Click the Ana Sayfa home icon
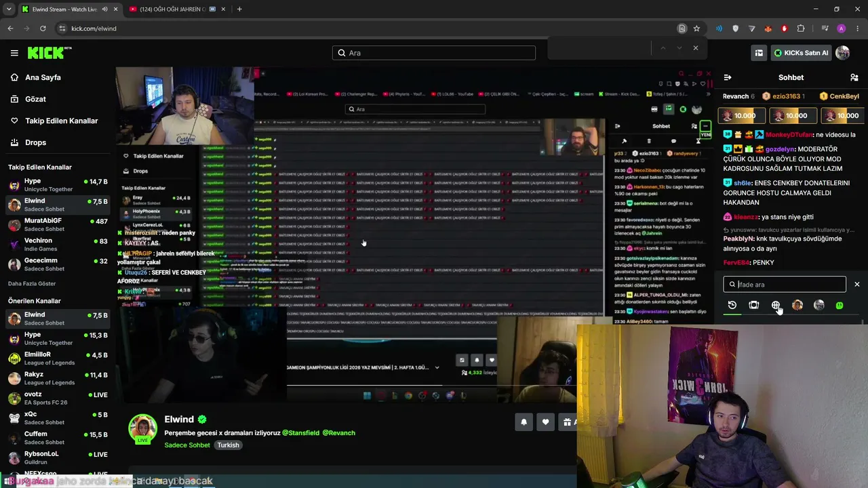 [14, 77]
